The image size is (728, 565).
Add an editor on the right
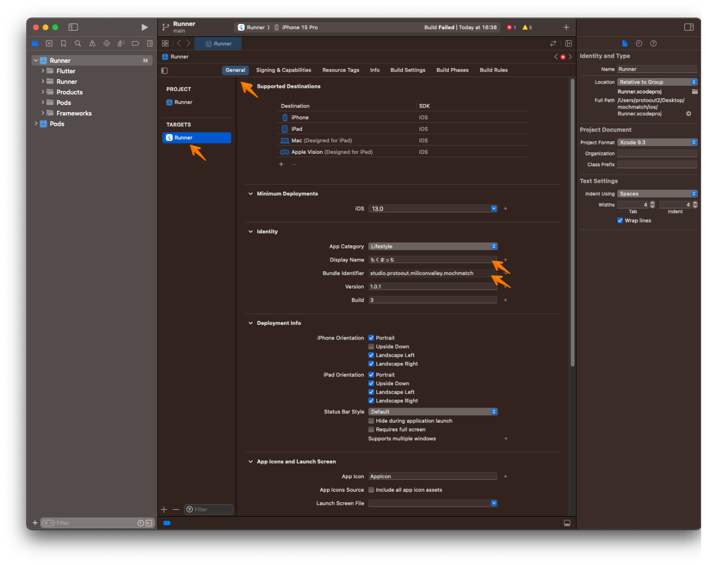568,44
